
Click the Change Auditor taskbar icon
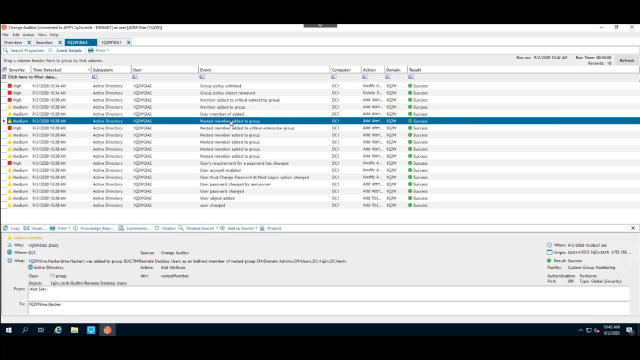coord(107,330)
